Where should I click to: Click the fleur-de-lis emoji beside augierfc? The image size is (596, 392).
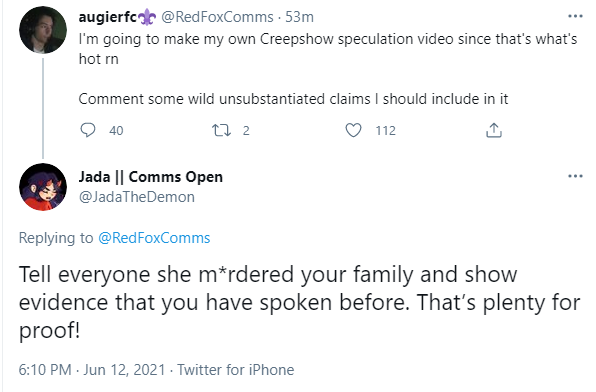(x=147, y=17)
